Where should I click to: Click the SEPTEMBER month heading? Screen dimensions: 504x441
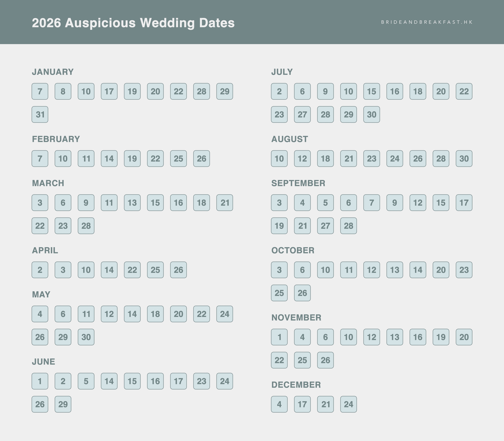[298, 183]
